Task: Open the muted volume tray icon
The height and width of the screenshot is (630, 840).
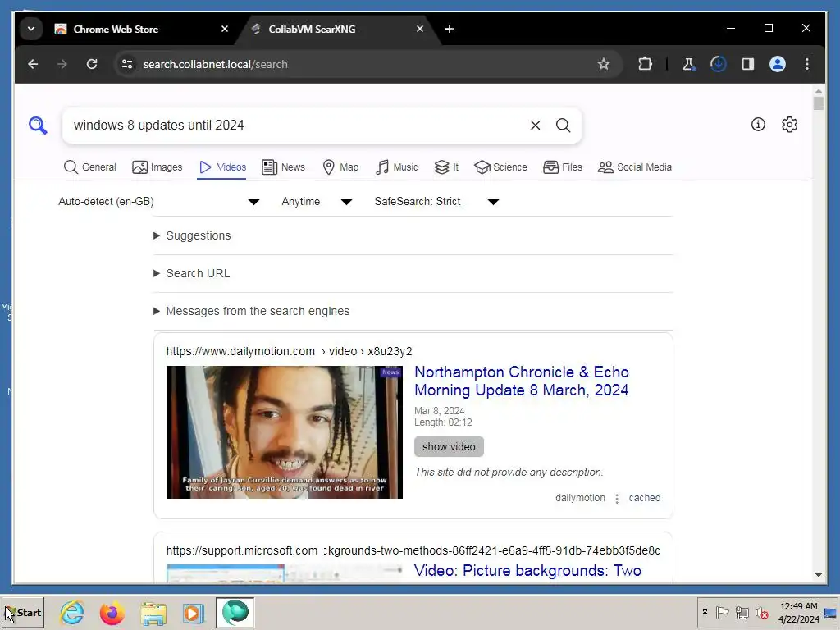Action: pos(761,612)
